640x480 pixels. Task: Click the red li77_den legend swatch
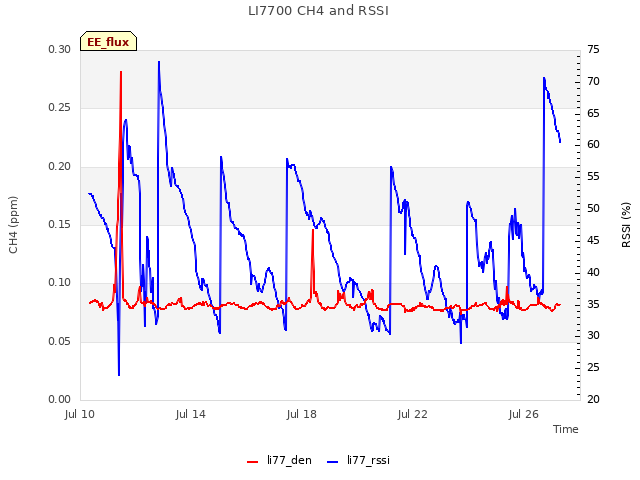pyautogui.click(x=253, y=462)
